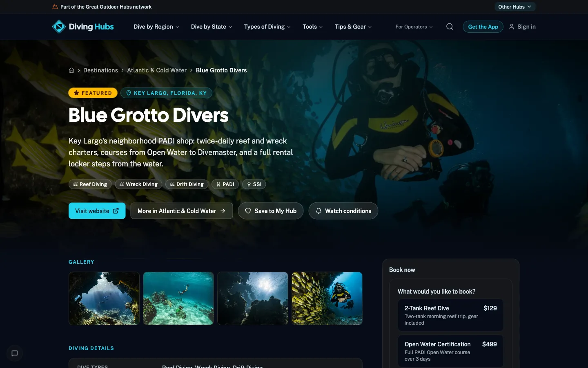Image resolution: width=588 pixels, height=368 pixels.
Task: Click the Key Largo, Florida, KY location badge
Action: pos(167,93)
